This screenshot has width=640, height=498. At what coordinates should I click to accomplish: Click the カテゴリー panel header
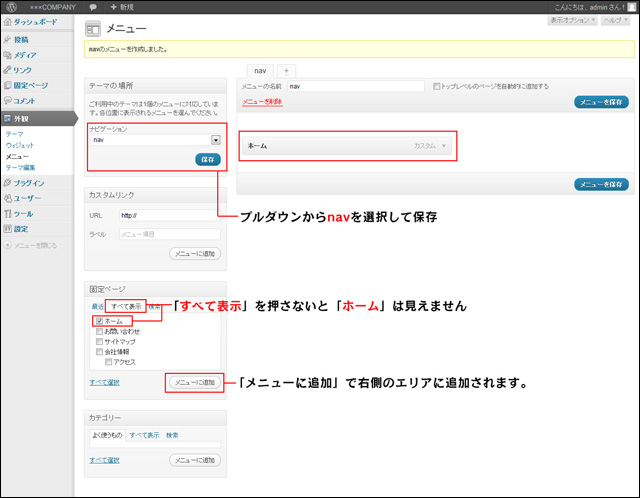(155, 418)
